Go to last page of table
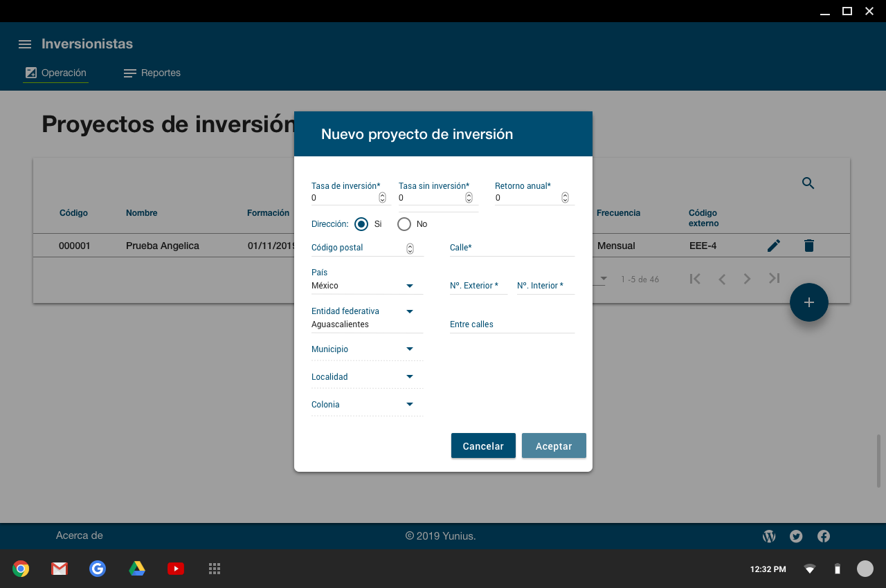Image resolution: width=886 pixels, height=588 pixels. pyautogui.click(x=774, y=279)
